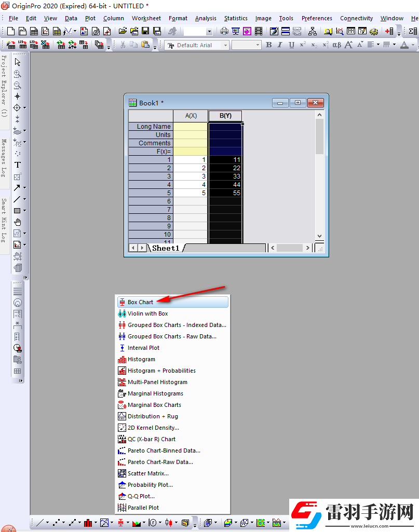Select the Text tool
This screenshot has width=419, height=532.
point(17,165)
